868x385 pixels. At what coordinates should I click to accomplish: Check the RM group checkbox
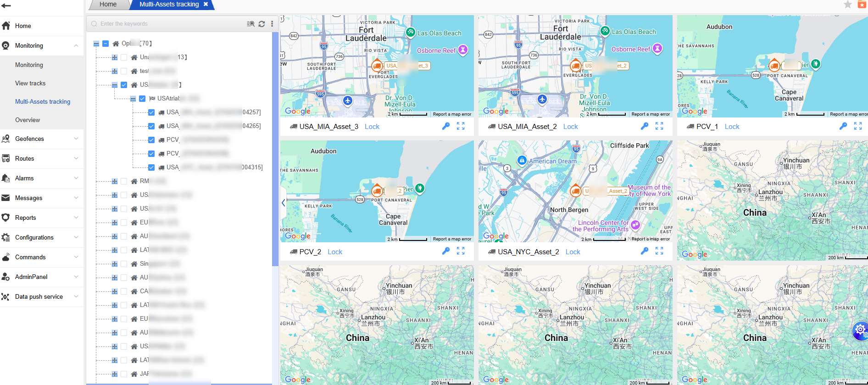(124, 181)
